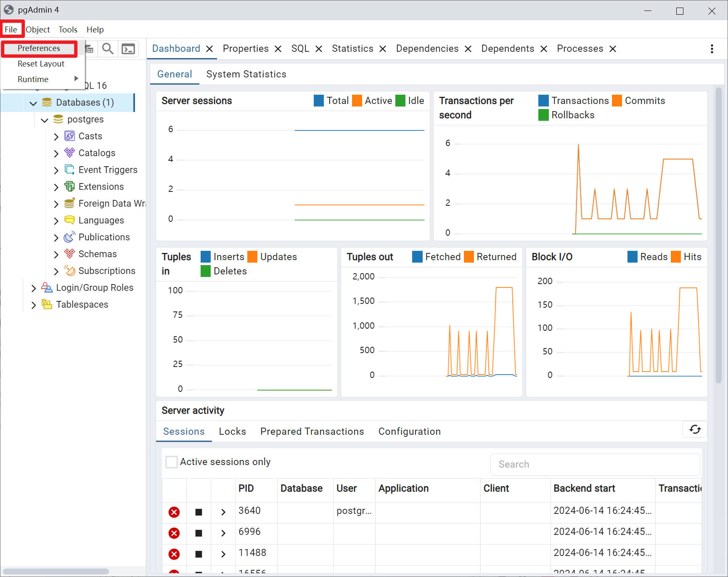Enable Active sessions only checkbox
This screenshot has width=728, height=577.
pos(172,462)
